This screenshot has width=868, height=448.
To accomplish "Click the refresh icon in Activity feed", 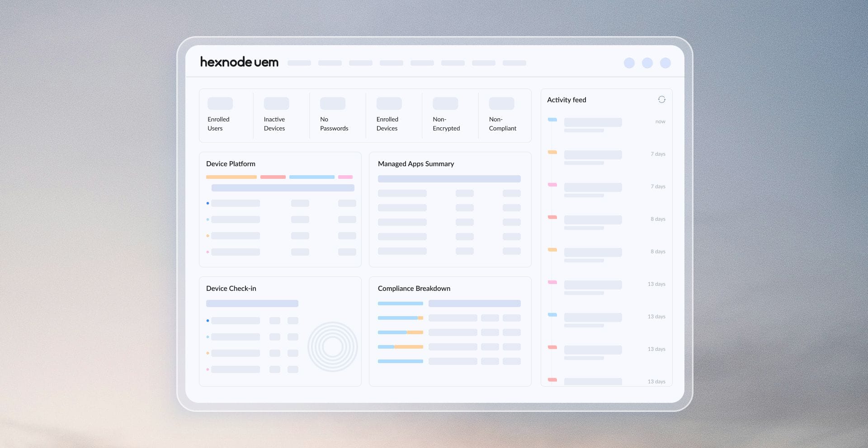I will (x=662, y=99).
